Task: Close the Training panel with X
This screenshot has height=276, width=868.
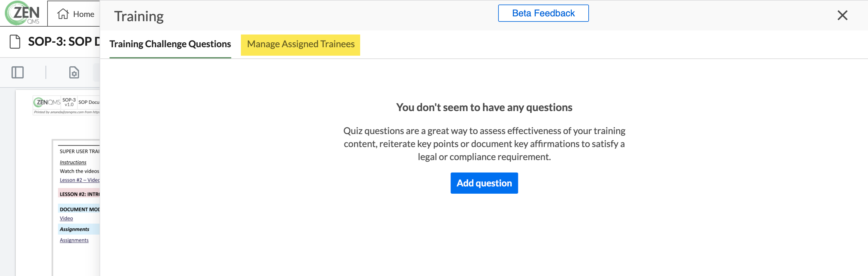Action: coord(842,15)
